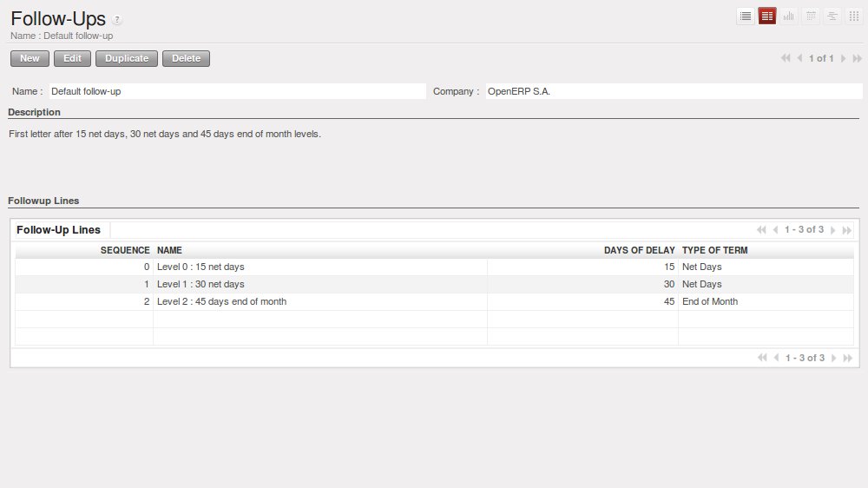Sort lines by Sequence column header

(x=125, y=250)
